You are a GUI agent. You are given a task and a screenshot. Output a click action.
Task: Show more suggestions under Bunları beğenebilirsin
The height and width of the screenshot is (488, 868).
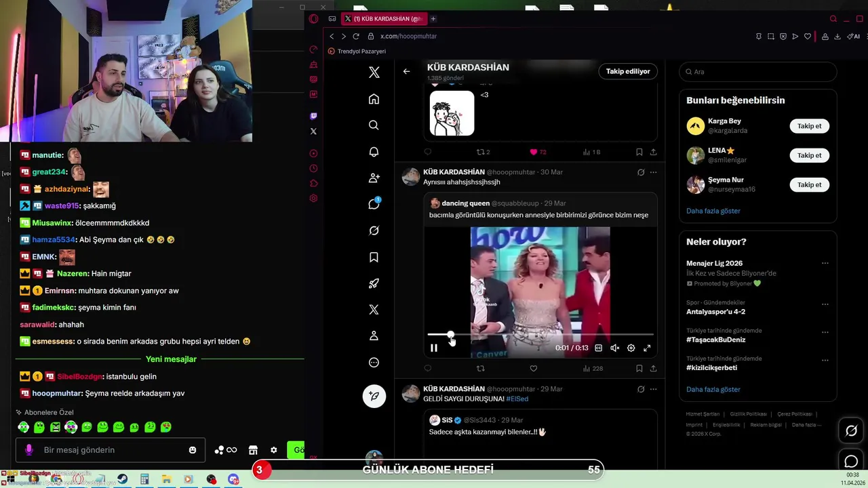click(713, 211)
